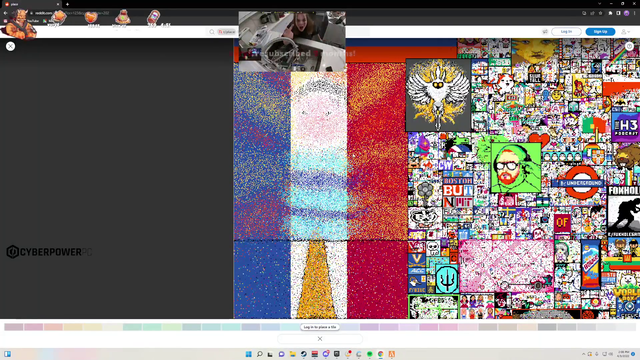The width and height of the screenshot is (640, 360).
Task: Click the Log In button
Action: (x=566, y=31)
